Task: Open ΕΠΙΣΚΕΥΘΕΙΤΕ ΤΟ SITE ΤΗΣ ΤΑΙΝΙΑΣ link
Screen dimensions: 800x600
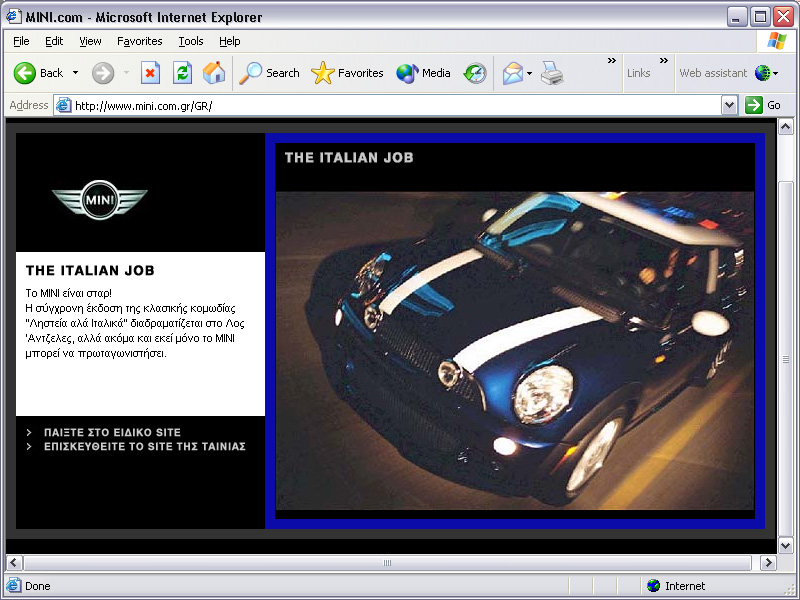Action: (145, 447)
